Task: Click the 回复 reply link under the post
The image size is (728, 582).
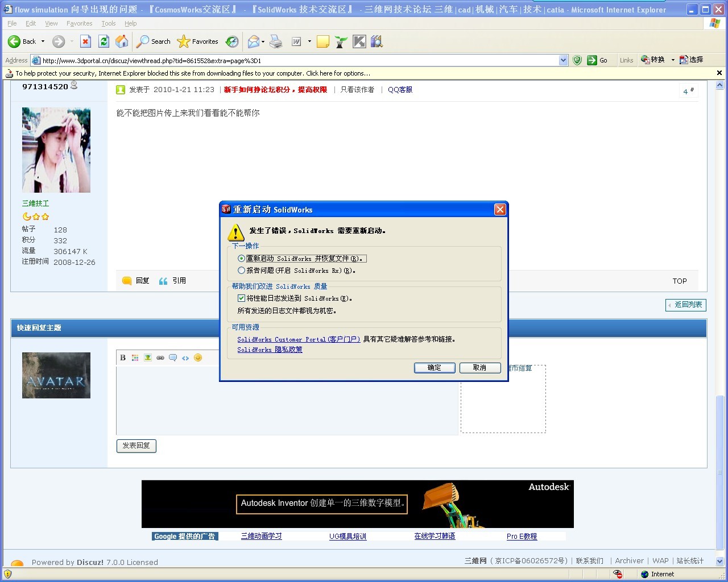Action: tap(136, 281)
